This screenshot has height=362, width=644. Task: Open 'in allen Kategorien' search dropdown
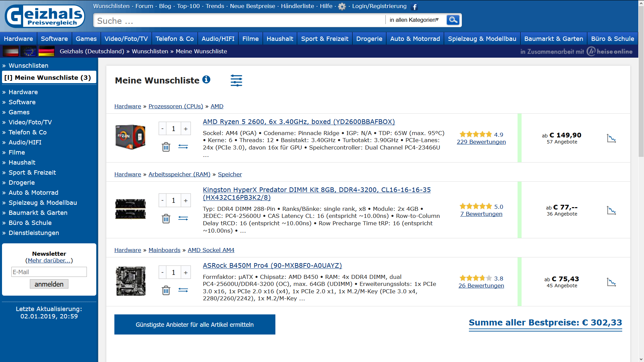[x=414, y=20]
